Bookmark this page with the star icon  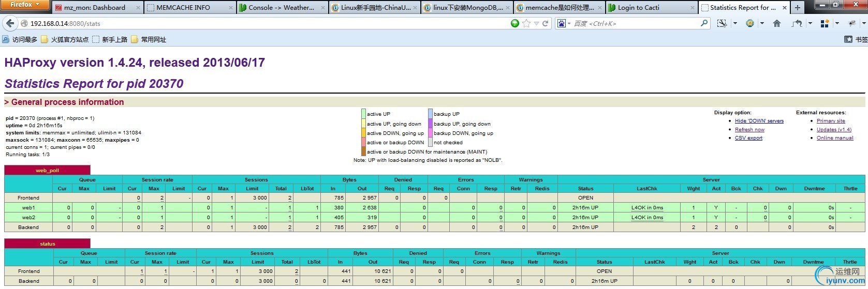click(526, 23)
